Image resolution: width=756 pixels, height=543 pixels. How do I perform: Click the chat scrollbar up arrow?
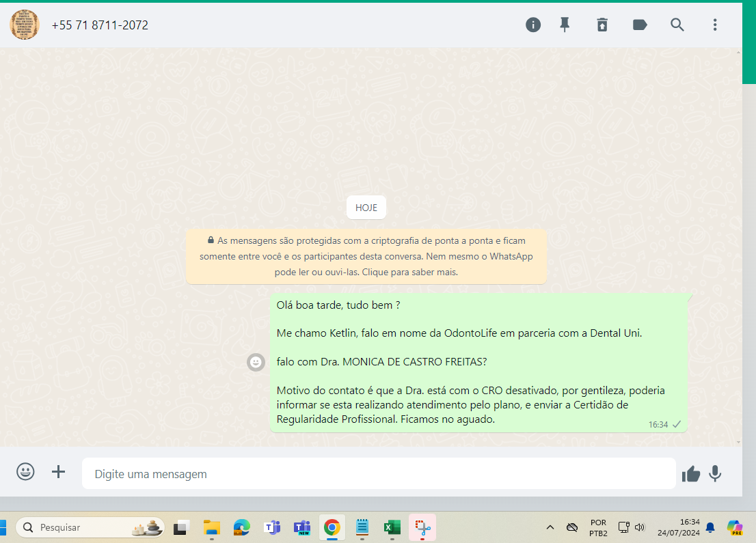pos(738,52)
